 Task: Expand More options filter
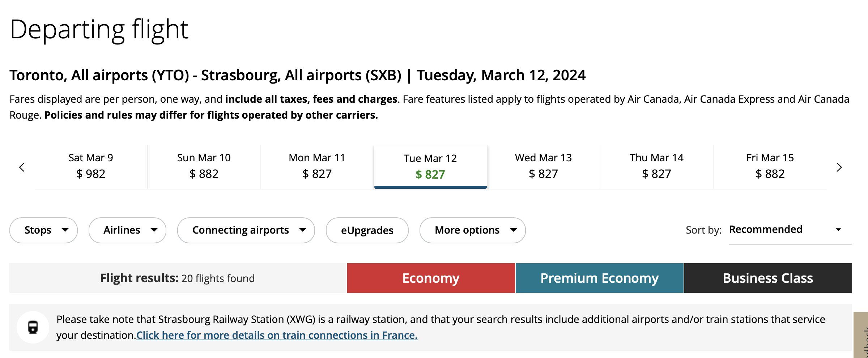tap(472, 230)
